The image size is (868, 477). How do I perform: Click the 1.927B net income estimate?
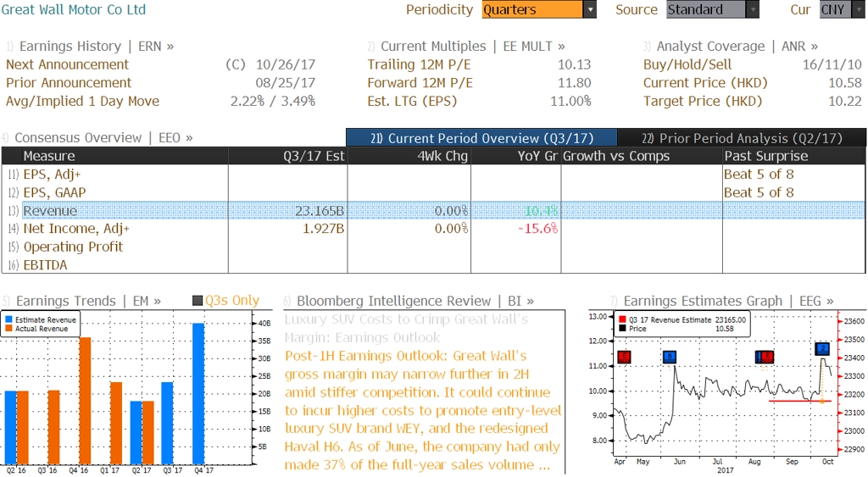323,229
